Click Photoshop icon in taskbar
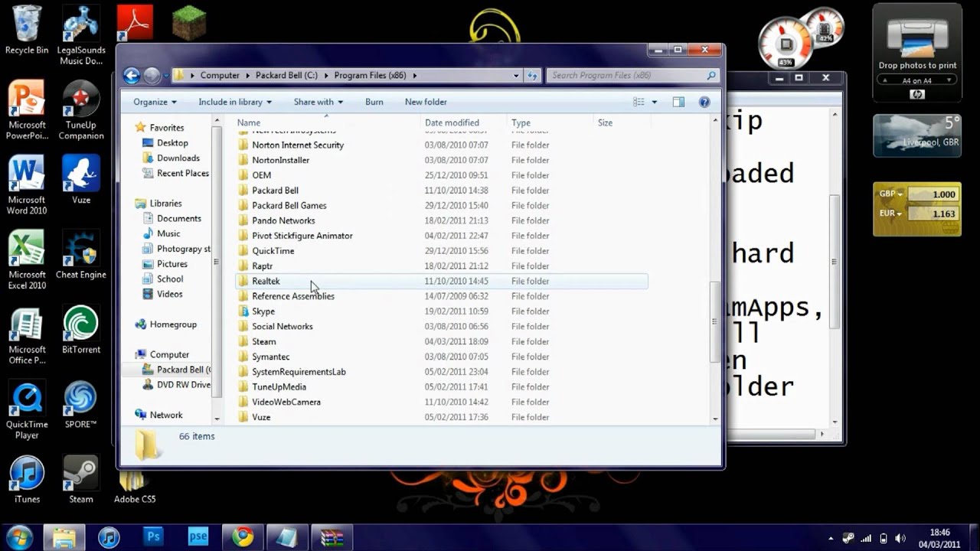The width and height of the screenshot is (980, 551). point(154,537)
